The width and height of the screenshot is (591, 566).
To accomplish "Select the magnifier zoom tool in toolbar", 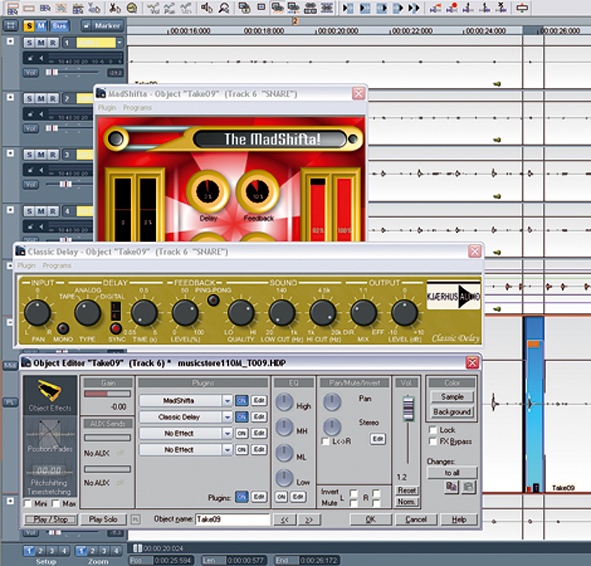I will click(224, 8).
